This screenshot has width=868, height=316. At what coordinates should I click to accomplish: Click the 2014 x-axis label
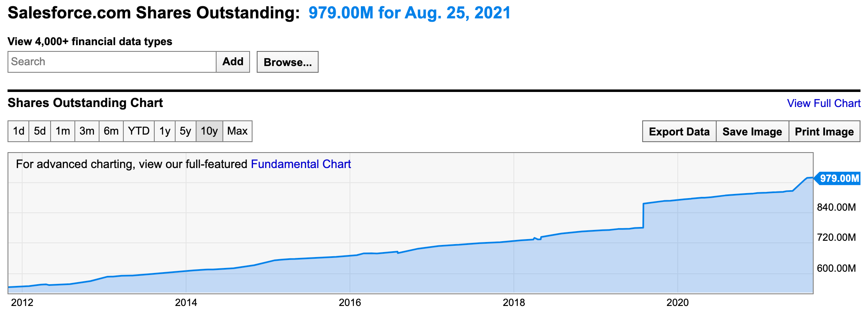tap(186, 303)
